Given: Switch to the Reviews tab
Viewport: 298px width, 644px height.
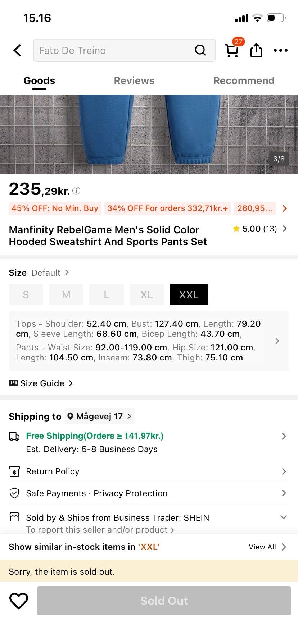Looking at the screenshot, I should [x=134, y=80].
